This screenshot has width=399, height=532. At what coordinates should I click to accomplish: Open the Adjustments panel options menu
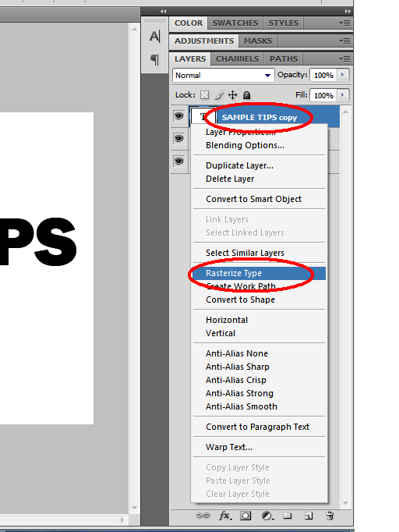coord(344,41)
